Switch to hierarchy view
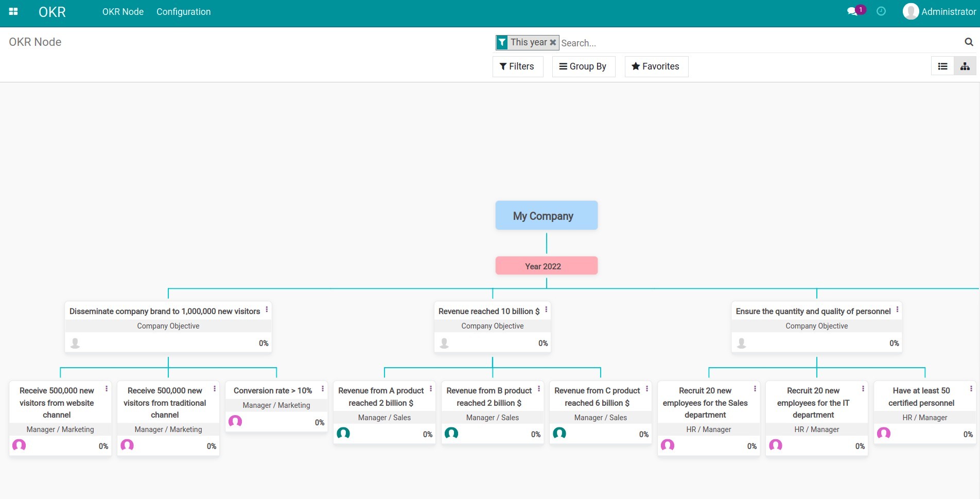Image resolution: width=980 pixels, height=499 pixels. [965, 66]
